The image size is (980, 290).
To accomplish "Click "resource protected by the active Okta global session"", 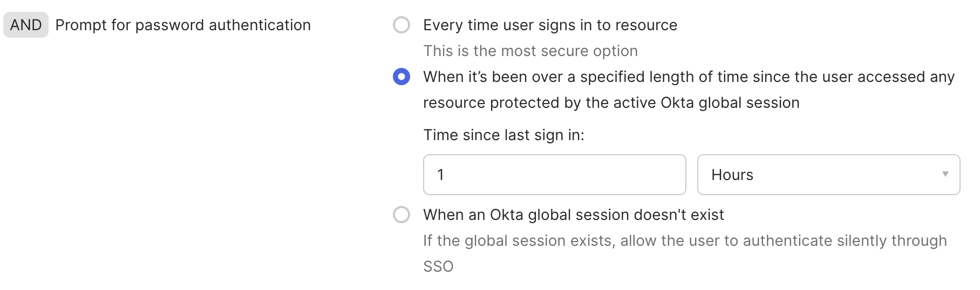I will (611, 102).
